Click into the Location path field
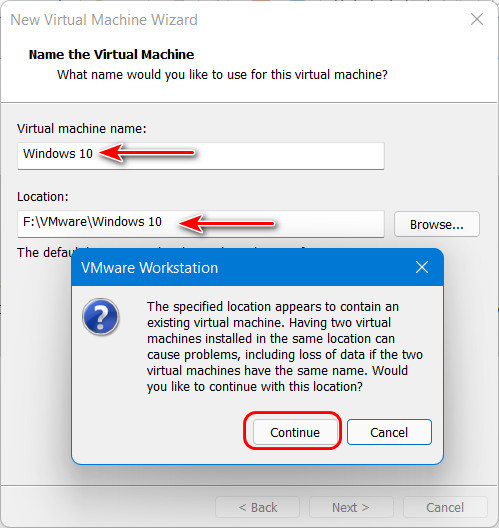The image size is (499, 528). (x=201, y=224)
